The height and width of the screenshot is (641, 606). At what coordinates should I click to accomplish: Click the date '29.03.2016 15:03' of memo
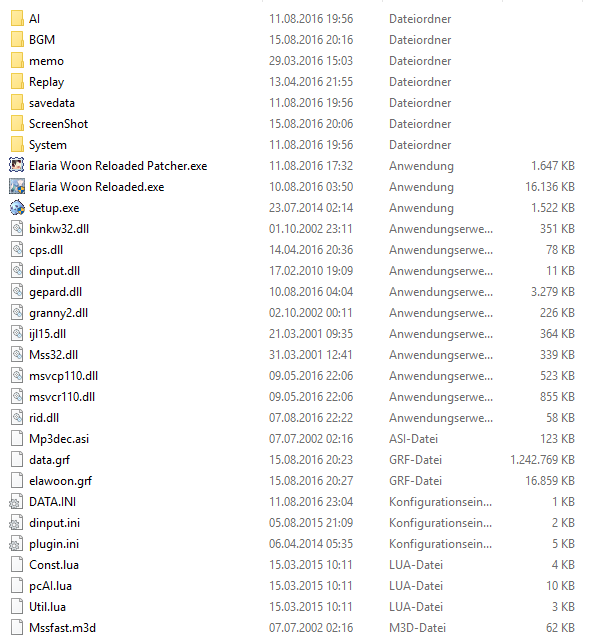point(311,61)
